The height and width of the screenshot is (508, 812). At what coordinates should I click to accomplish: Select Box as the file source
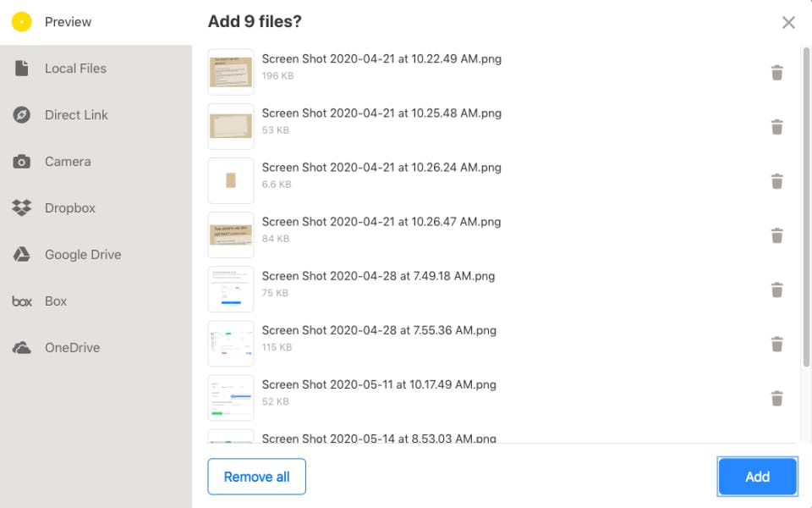[56, 301]
